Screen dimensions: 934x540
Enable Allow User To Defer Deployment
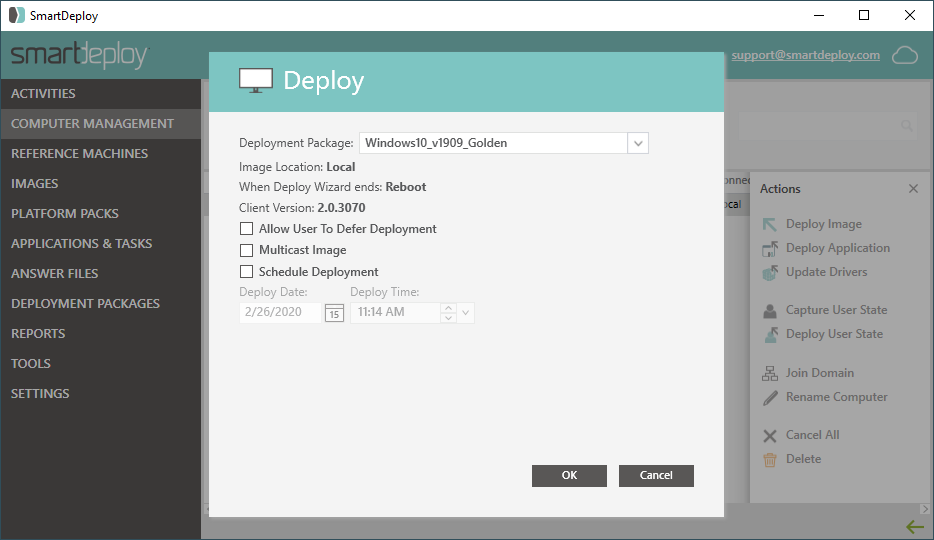[x=246, y=229]
